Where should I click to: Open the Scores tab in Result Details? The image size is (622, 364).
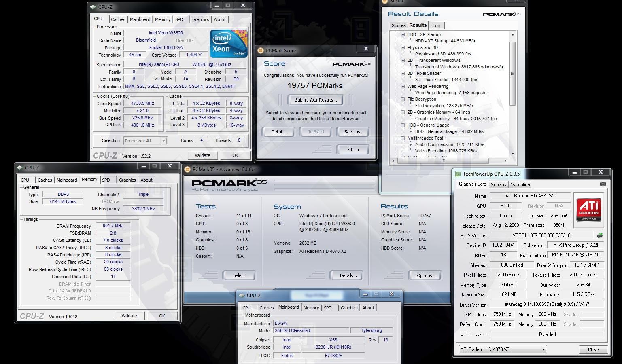(x=399, y=25)
